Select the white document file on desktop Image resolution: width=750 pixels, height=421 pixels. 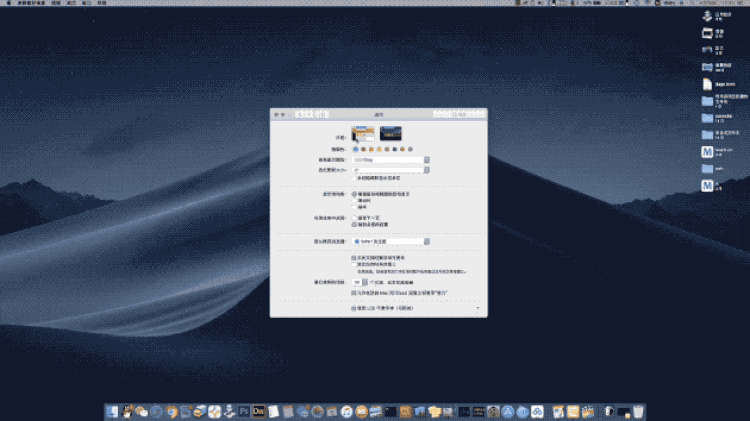(707, 84)
